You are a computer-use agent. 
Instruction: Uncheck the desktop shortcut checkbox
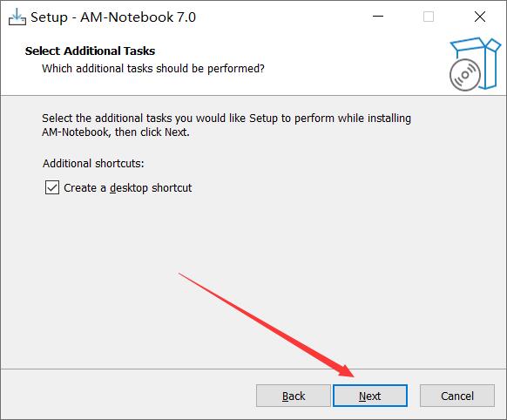(x=52, y=187)
